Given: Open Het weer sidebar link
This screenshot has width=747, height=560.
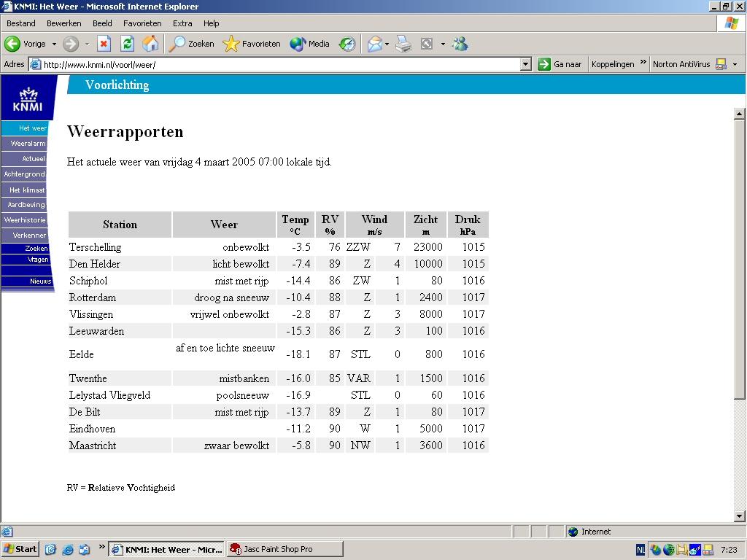Looking at the screenshot, I should click(x=25, y=128).
